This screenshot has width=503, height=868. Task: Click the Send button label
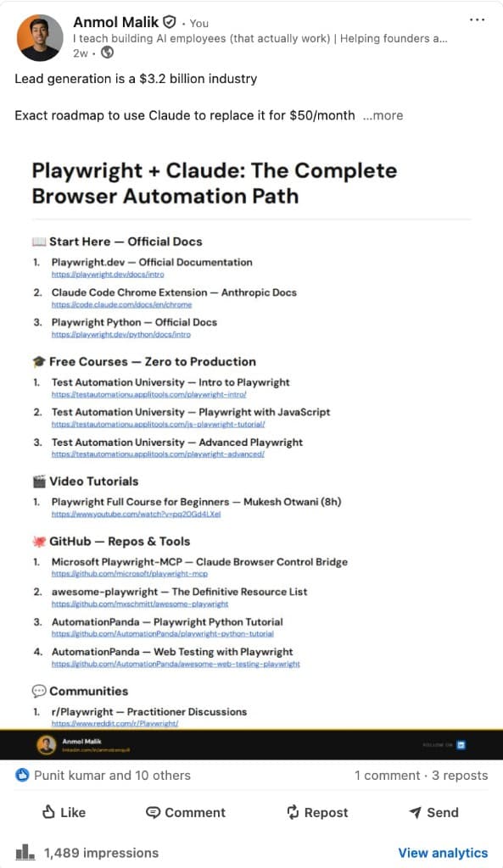pyautogui.click(x=443, y=812)
